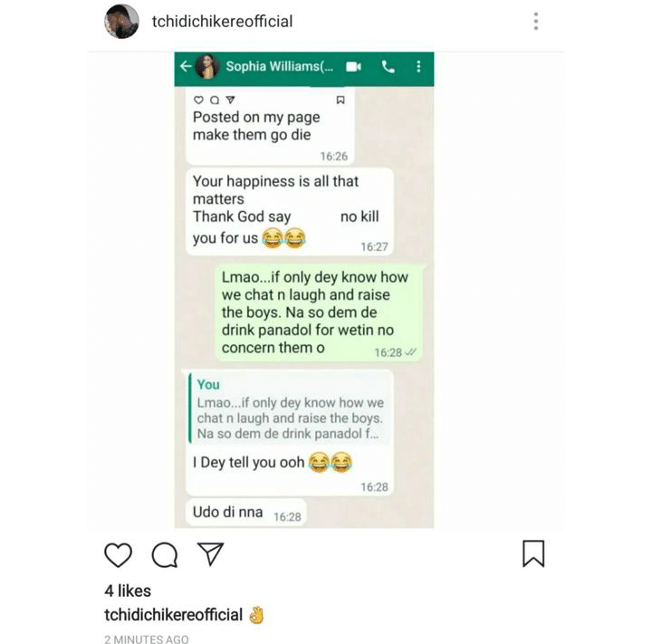
Task: Open tchidichikereofficial username at top
Action: [x=222, y=22]
